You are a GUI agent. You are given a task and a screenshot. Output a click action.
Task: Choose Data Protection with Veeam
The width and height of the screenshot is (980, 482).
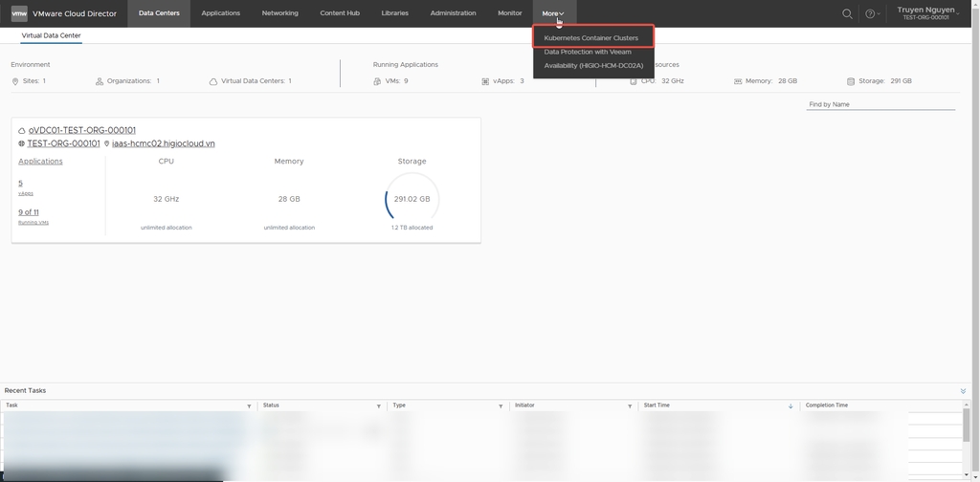tap(588, 52)
